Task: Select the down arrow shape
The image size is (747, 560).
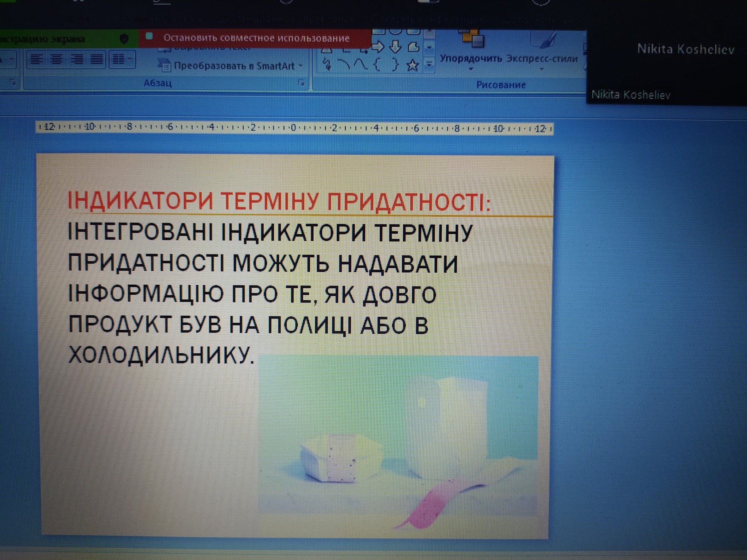Action: 395,47
